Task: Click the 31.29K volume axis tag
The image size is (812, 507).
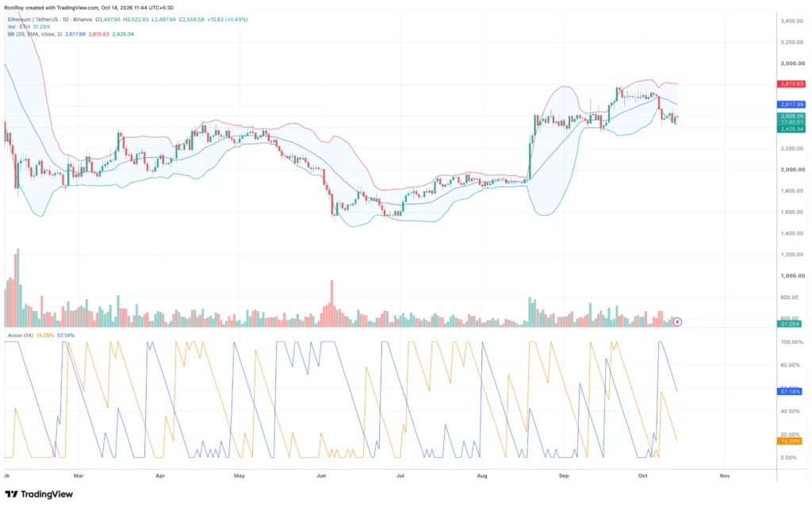Action: click(790, 324)
